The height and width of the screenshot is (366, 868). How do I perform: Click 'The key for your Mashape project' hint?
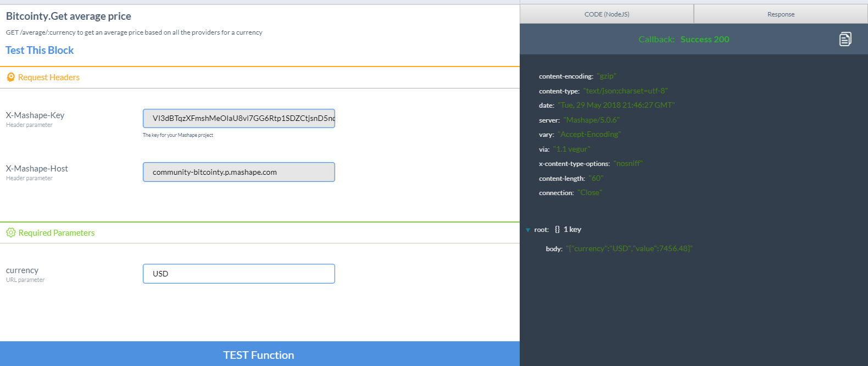178,135
